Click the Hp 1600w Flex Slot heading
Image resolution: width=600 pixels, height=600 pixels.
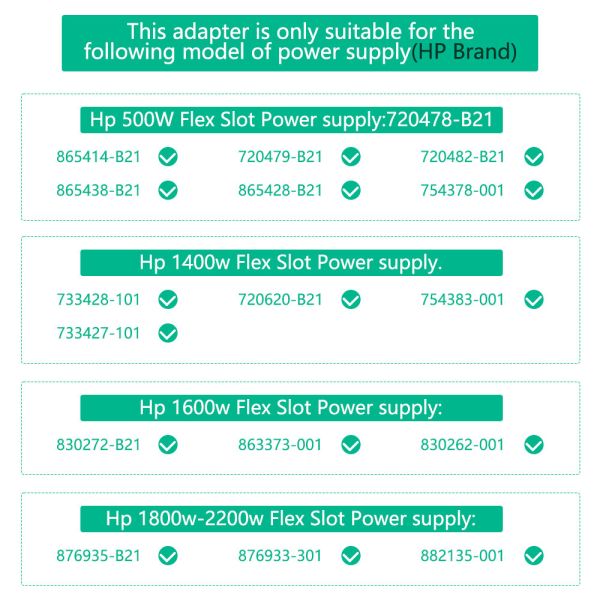click(292, 408)
